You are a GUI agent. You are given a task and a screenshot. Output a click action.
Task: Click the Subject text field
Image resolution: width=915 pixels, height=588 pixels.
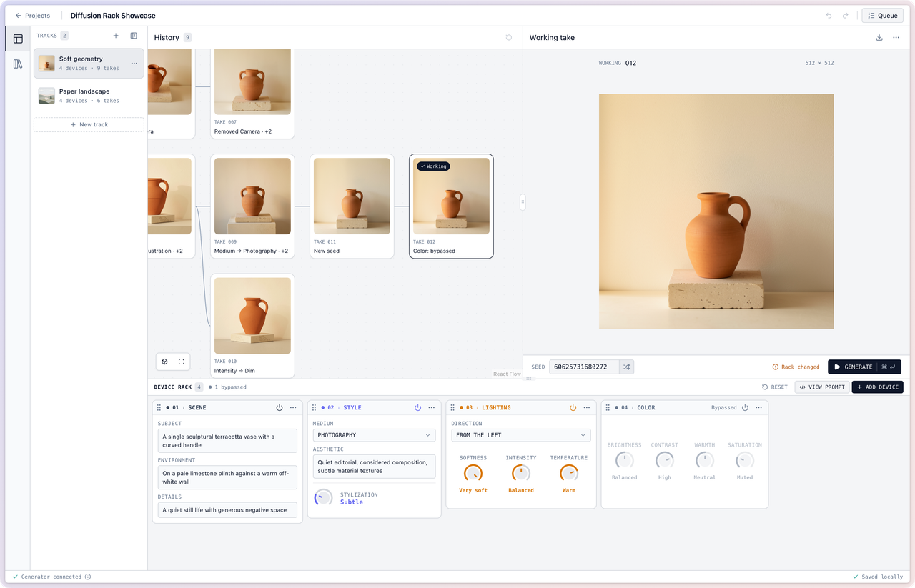(x=227, y=441)
